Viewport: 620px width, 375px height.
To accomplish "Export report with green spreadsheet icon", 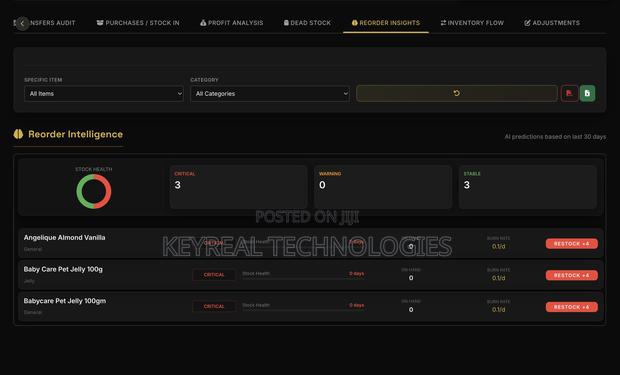I will coord(588,93).
